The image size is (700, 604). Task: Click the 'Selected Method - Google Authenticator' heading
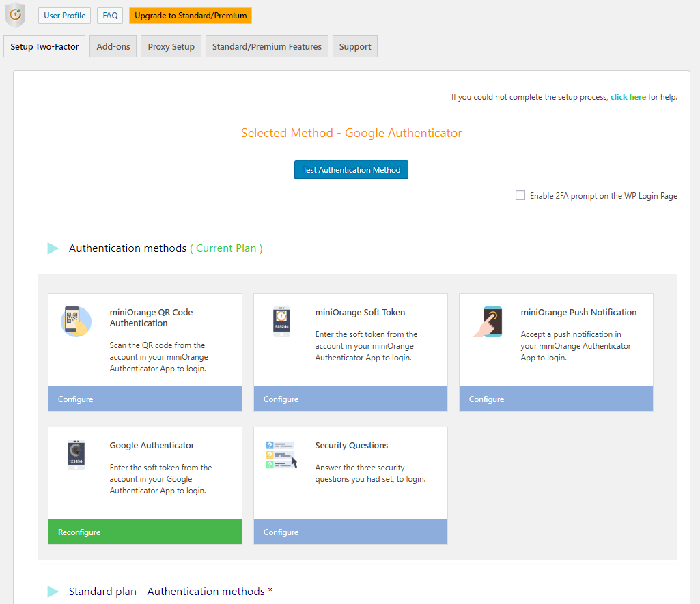(351, 133)
